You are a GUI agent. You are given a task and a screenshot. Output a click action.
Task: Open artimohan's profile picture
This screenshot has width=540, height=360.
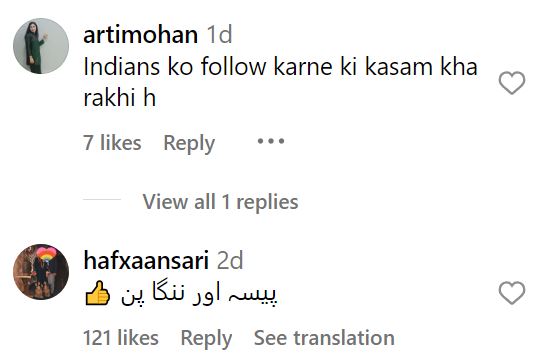click(x=41, y=46)
